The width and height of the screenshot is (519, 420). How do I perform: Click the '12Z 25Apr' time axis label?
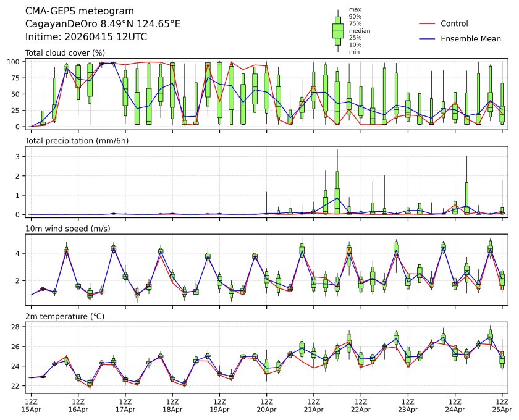pos(502,405)
